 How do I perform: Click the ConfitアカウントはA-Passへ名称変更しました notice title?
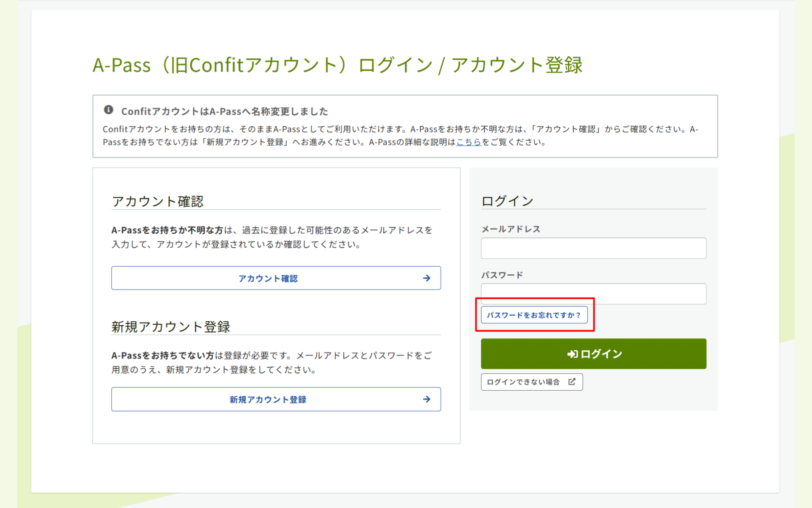point(224,111)
